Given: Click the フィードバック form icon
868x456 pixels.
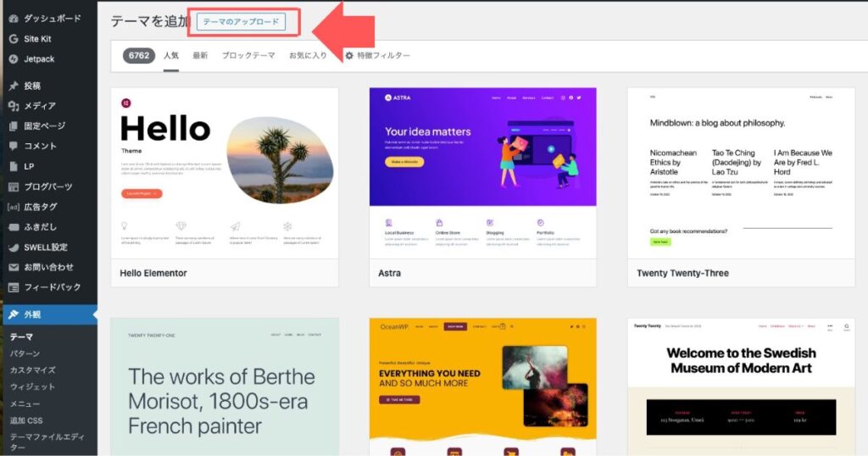Looking at the screenshot, I should (14, 287).
